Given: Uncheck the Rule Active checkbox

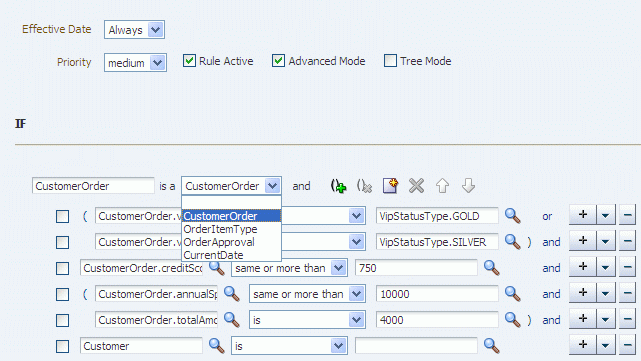Looking at the screenshot, I should click(189, 61).
